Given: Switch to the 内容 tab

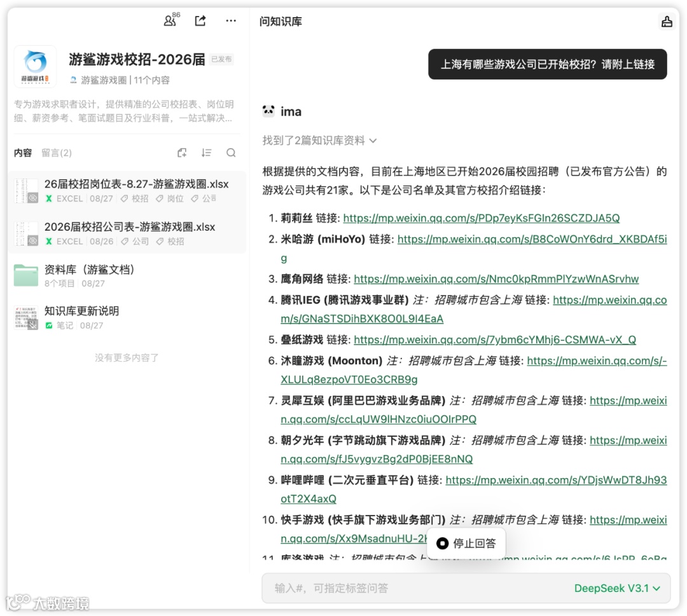Looking at the screenshot, I should tap(23, 153).
